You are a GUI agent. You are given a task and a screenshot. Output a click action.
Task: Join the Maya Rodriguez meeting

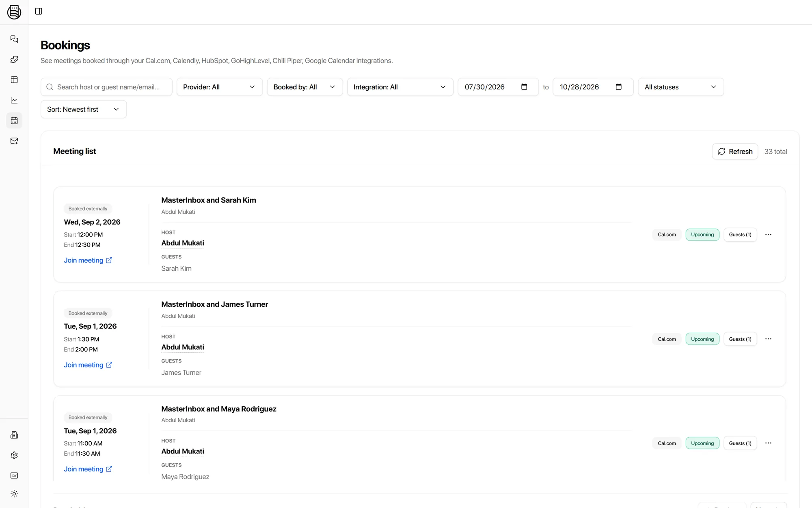click(x=88, y=469)
